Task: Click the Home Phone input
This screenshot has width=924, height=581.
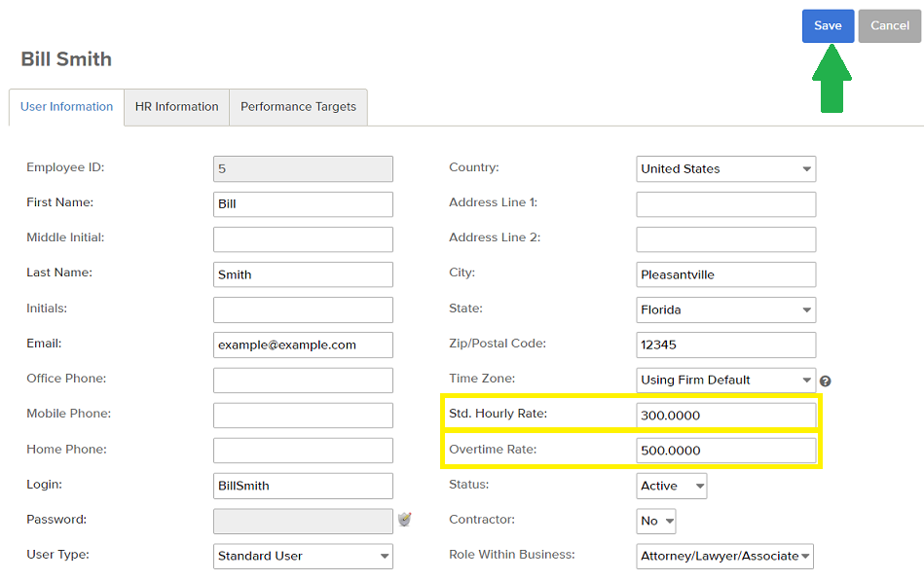Action: tap(303, 451)
